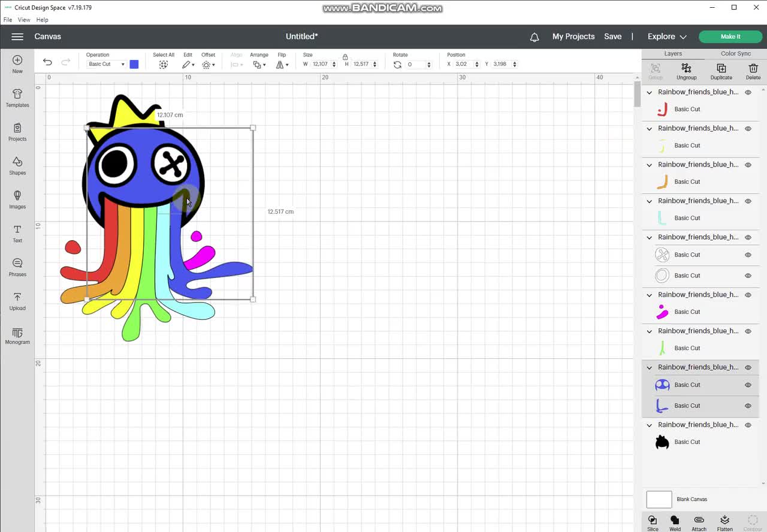The height and width of the screenshot is (532, 767).
Task: Add Text to canvas
Action: [x=17, y=234]
